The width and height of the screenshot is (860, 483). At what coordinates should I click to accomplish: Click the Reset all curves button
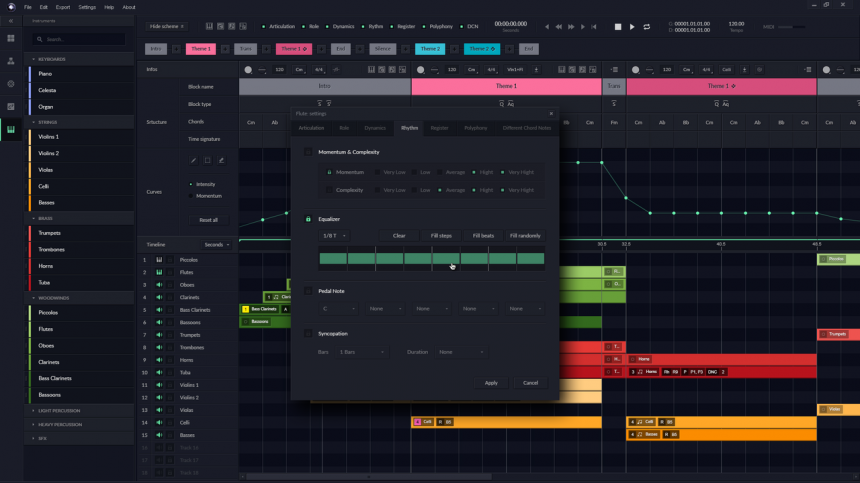point(208,220)
